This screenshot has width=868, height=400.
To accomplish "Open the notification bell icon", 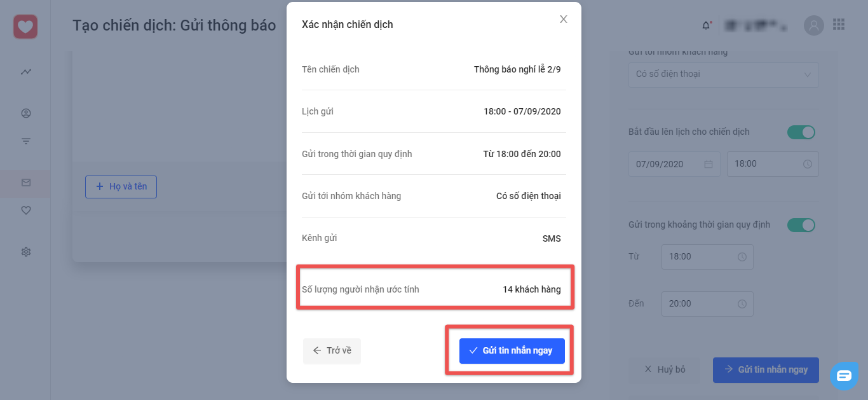I will (x=707, y=25).
